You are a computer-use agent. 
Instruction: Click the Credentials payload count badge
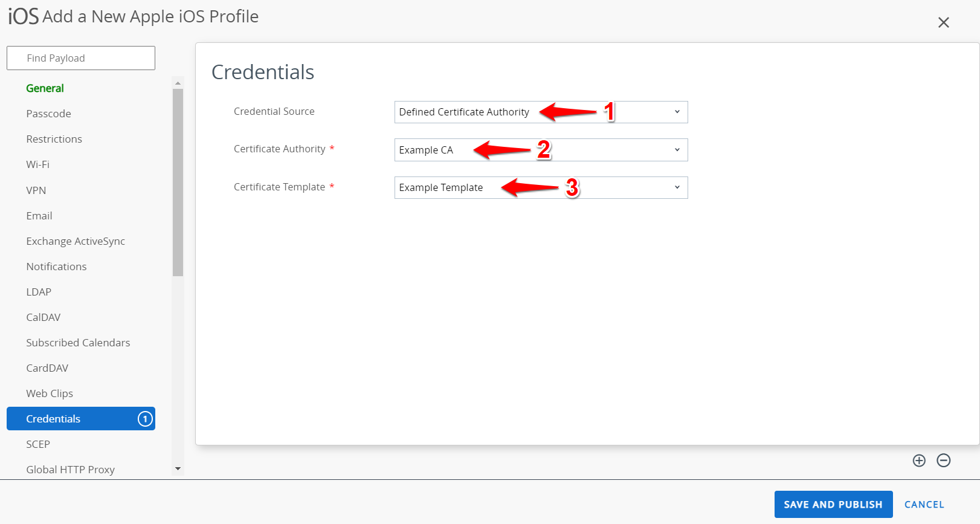145,419
